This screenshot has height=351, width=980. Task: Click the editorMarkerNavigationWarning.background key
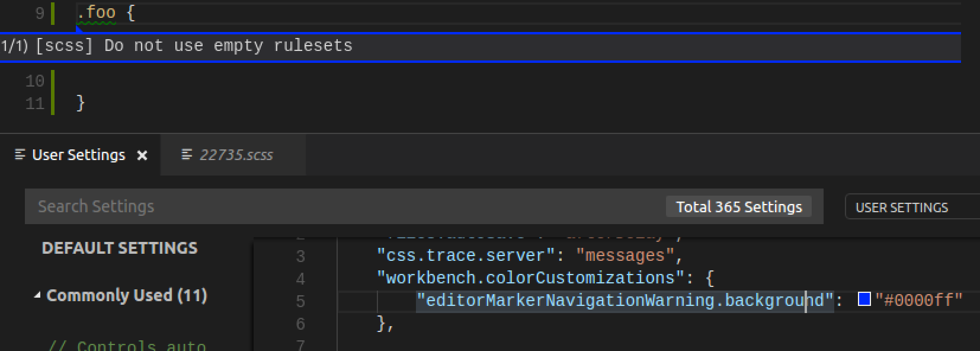[x=625, y=301]
